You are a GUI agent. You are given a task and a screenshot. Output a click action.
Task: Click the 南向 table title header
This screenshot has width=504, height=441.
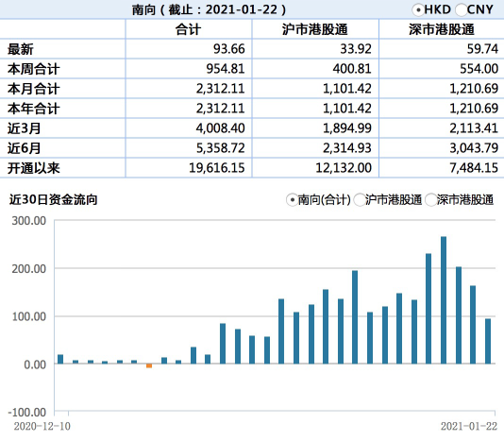[209, 9]
